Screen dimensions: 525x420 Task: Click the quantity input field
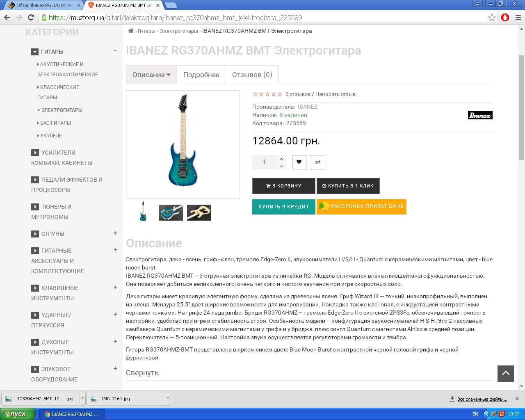point(265,162)
